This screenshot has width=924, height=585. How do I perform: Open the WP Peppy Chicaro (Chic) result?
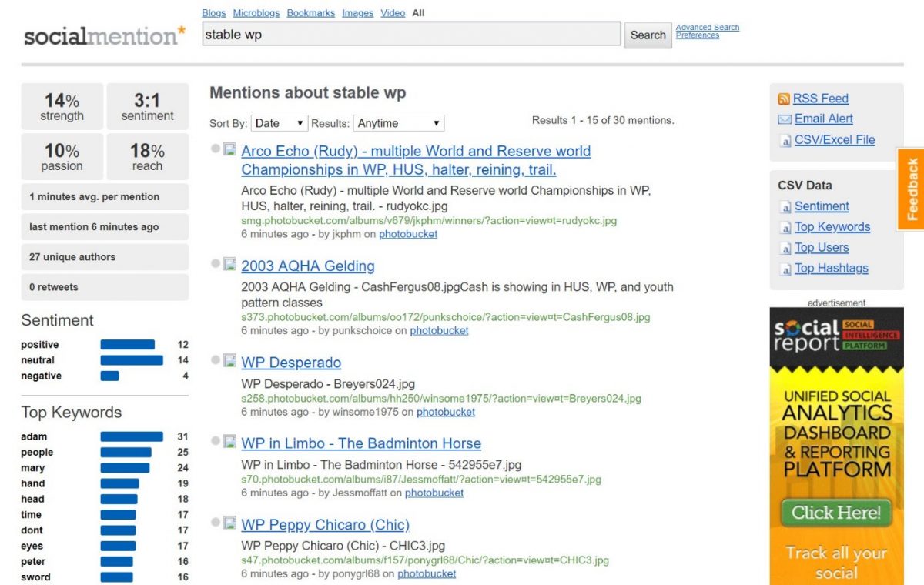pos(325,525)
